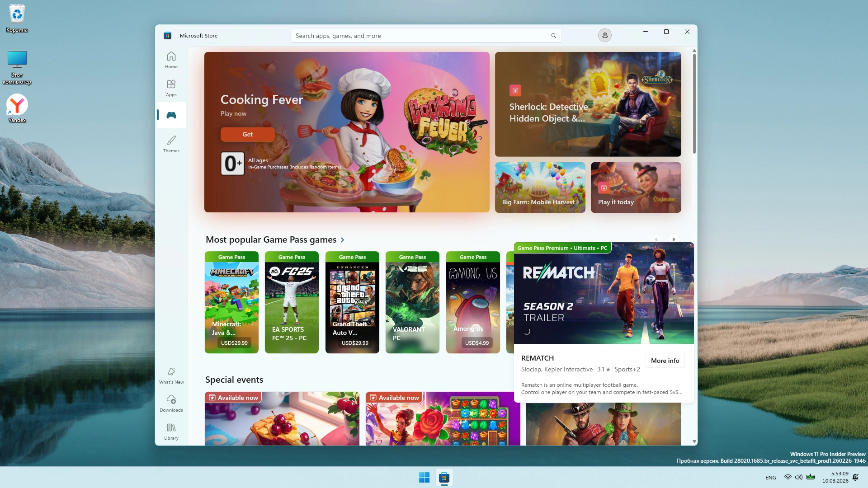Image resolution: width=868 pixels, height=488 pixels.
Task: Open the Home section in sidebar
Action: coord(171,60)
